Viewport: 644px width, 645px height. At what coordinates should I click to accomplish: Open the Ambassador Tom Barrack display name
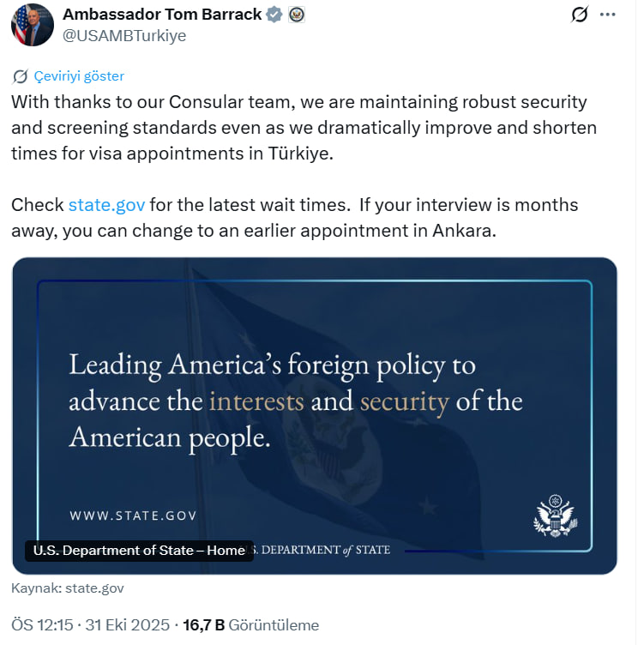pos(163,15)
